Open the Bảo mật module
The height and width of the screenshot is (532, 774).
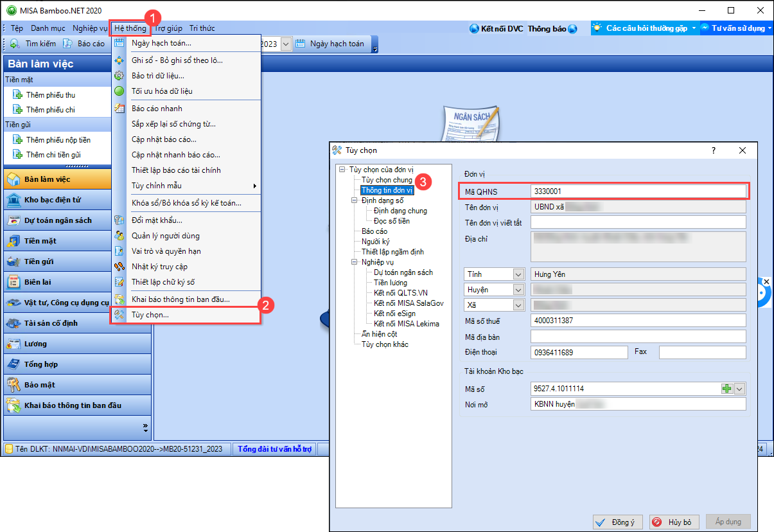pyautogui.click(x=77, y=385)
